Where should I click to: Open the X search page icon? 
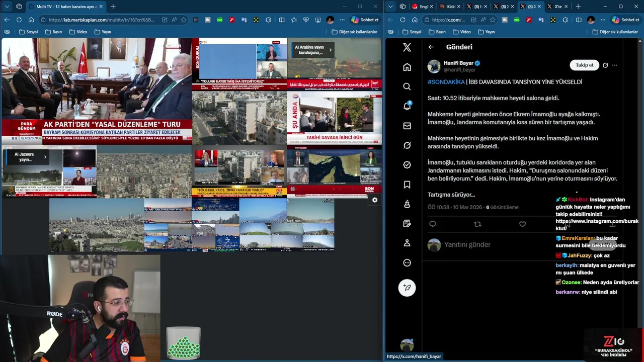[407, 86]
